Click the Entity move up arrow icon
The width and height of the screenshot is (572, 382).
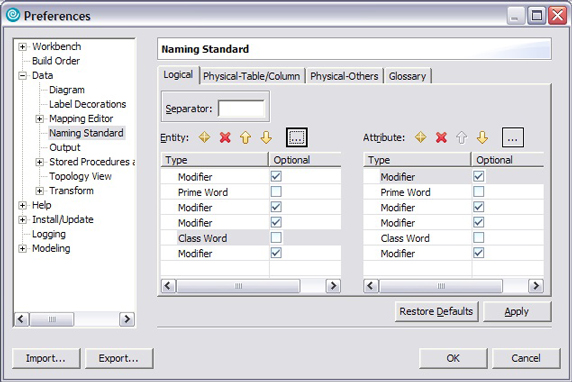(246, 138)
